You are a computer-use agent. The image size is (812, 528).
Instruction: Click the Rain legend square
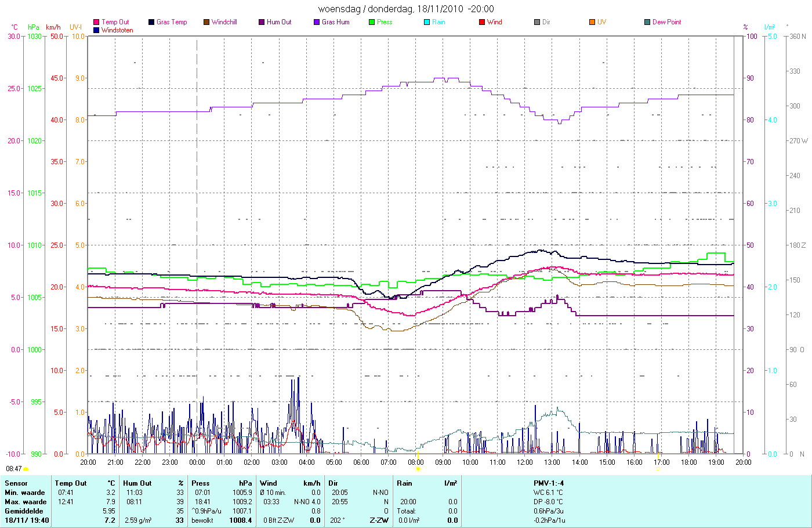click(x=427, y=22)
